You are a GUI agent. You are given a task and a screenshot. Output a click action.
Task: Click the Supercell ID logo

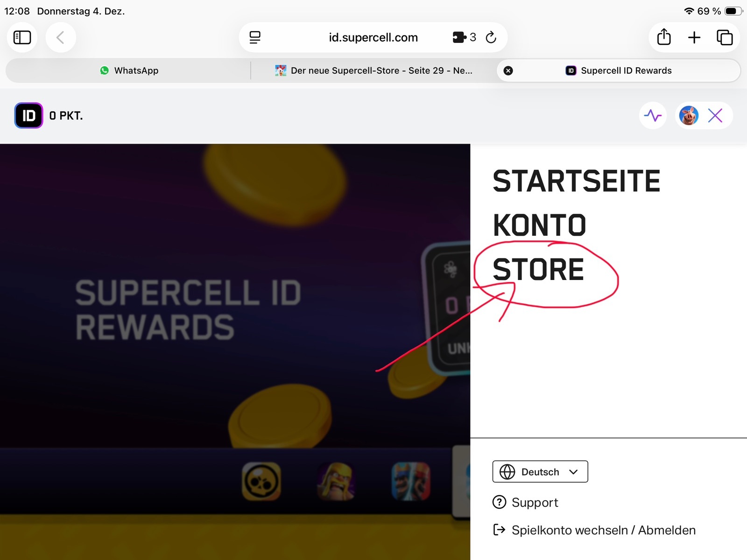(28, 115)
